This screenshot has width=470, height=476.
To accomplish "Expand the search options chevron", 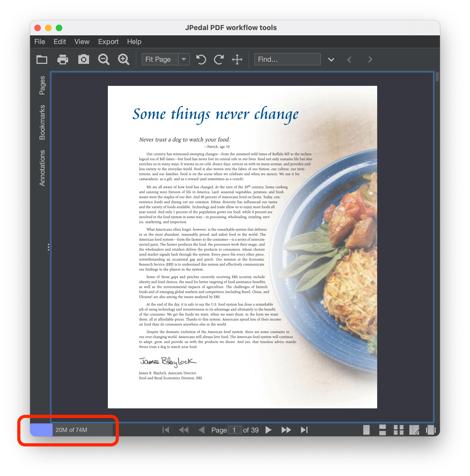I will point(331,60).
